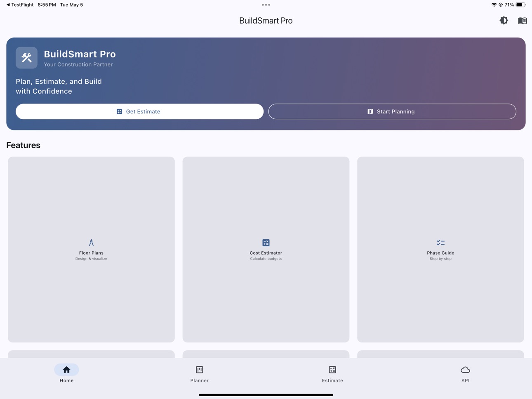Toggle the brightness theme icon
The image size is (532, 399).
click(x=504, y=21)
